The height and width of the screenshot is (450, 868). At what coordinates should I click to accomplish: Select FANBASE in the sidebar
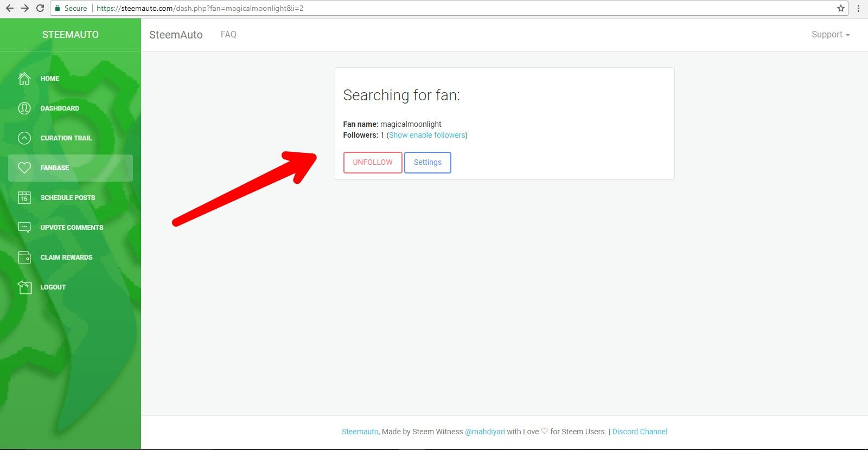point(71,168)
